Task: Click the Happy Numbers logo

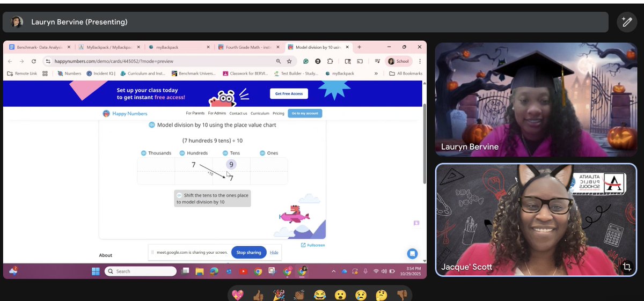Action: point(125,114)
